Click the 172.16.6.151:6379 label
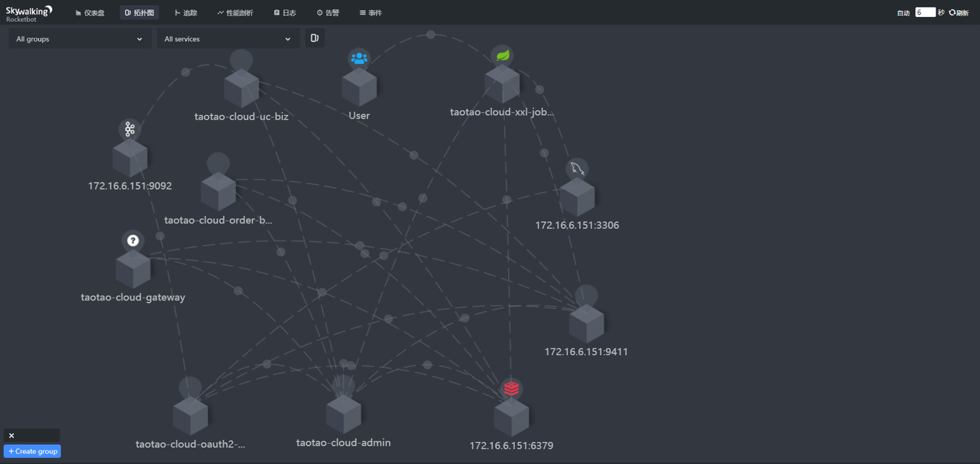The image size is (980, 464). 511,446
